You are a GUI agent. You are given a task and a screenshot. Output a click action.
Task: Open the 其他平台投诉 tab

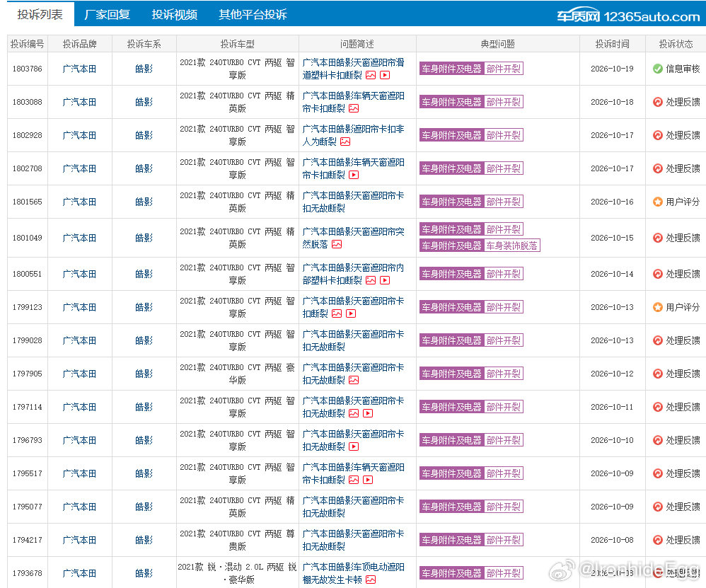click(x=253, y=14)
